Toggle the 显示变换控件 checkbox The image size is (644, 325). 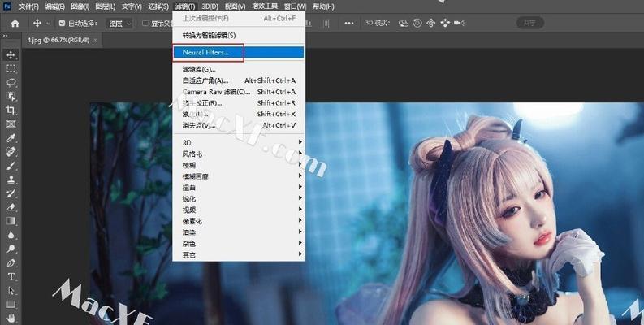coord(145,24)
